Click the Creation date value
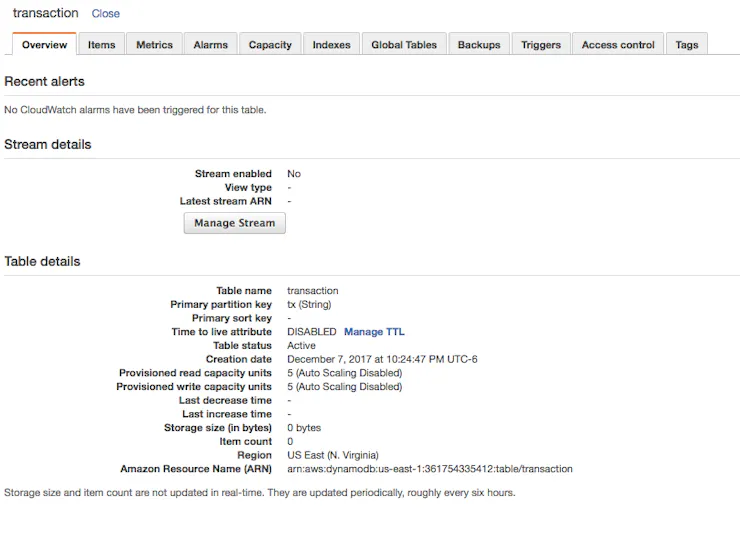740x540 pixels. pyautogui.click(x=382, y=359)
